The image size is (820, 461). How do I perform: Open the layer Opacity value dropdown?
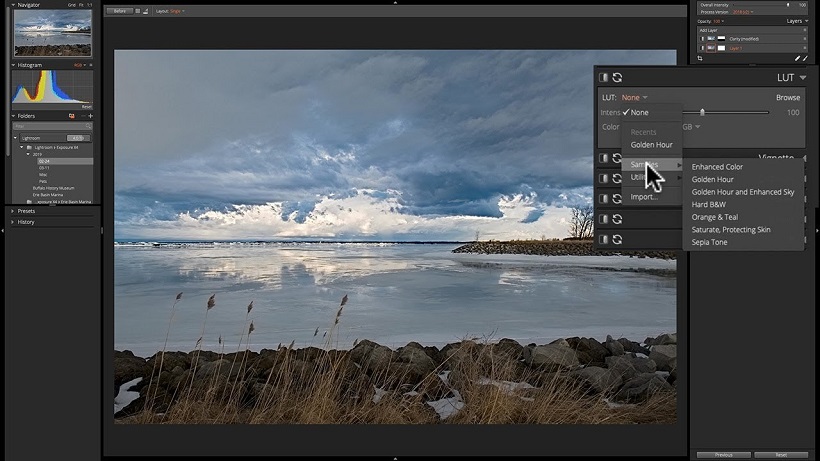pos(719,21)
